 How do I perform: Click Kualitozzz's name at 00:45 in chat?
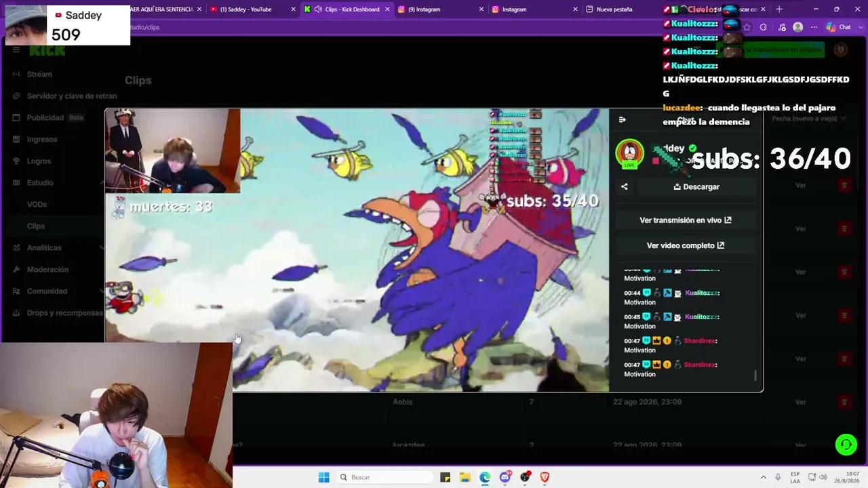tap(702, 317)
